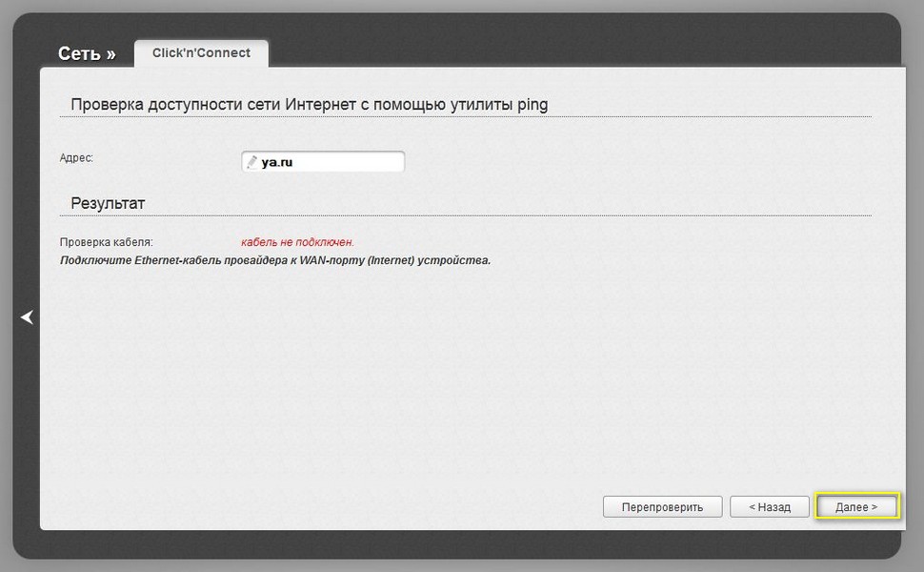Proceed with the Далее > button
The height and width of the screenshot is (572, 924).
856,507
